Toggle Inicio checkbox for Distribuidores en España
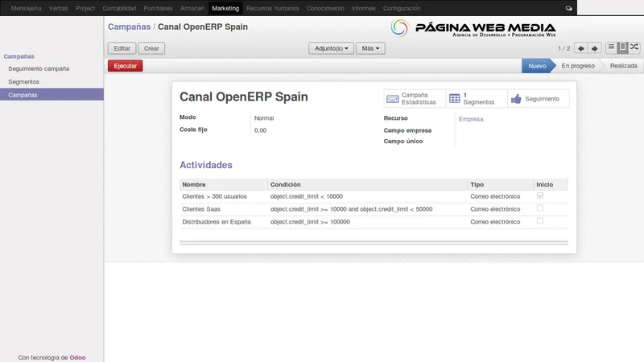The image size is (644, 362). point(540,221)
